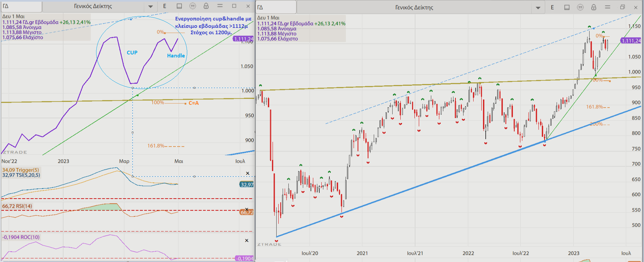The width and height of the screenshot is (644, 262).
Task: Click the E period button in right chart
Action: 552,7
